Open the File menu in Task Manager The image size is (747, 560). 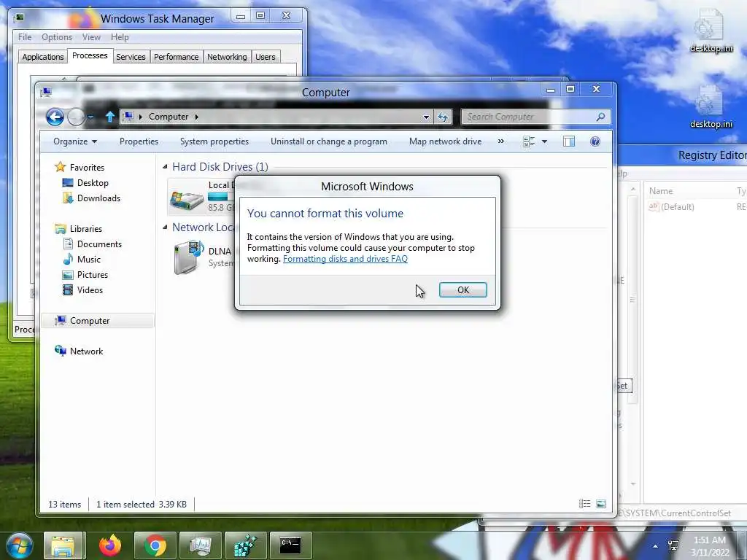[x=25, y=37]
